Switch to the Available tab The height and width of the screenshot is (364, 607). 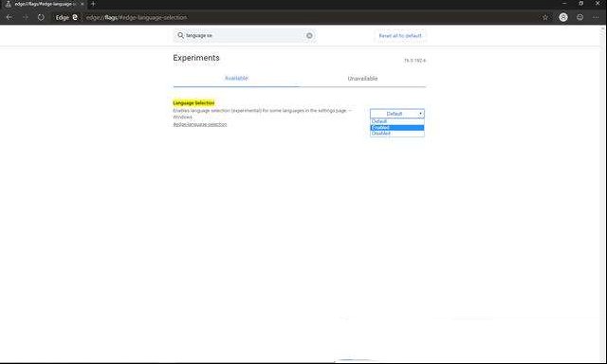(x=236, y=78)
